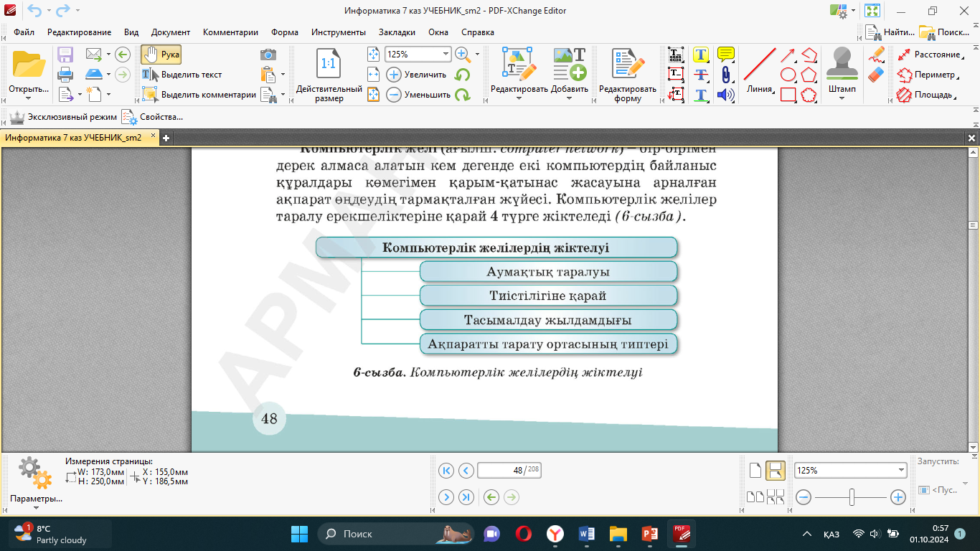Screen dimensions: 980x551
Task: Select the red Arrow drawing tool
Action: pos(788,55)
